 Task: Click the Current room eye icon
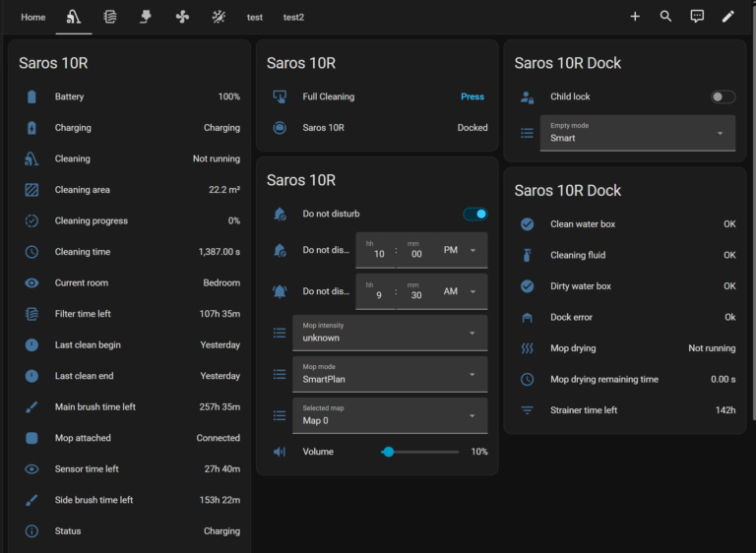pyautogui.click(x=31, y=283)
